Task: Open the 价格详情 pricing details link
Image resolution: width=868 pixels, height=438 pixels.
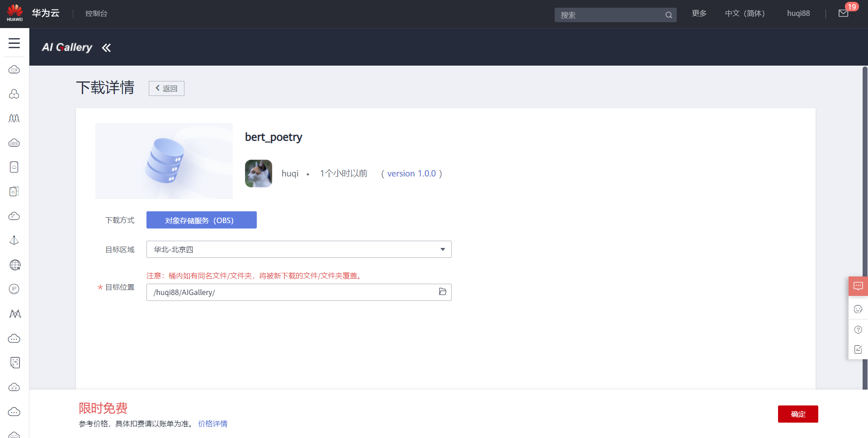Action: pos(212,424)
